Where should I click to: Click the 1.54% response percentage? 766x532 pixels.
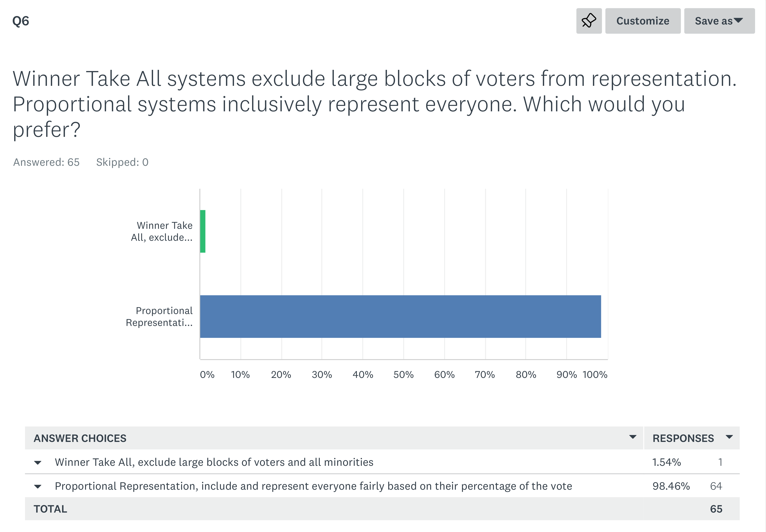click(x=667, y=462)
